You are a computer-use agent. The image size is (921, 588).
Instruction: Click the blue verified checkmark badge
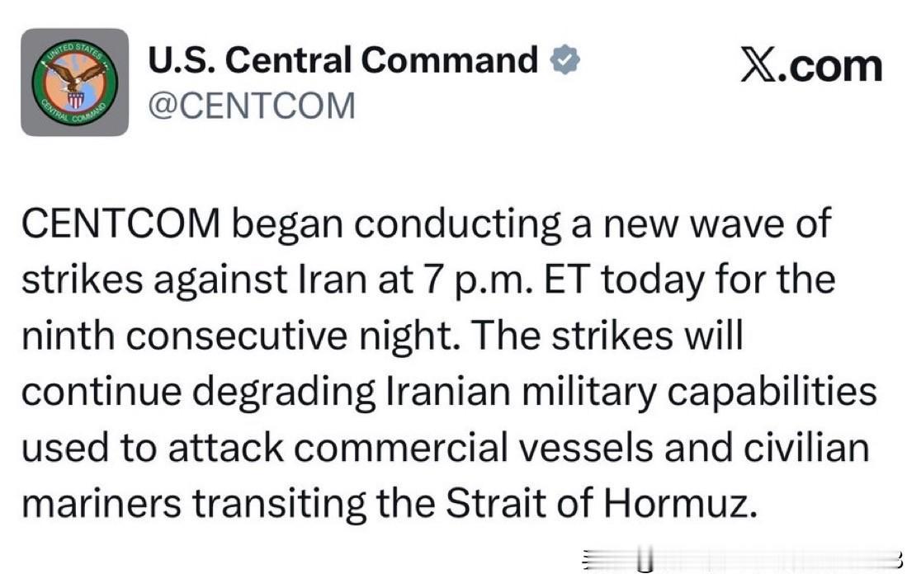565,60
